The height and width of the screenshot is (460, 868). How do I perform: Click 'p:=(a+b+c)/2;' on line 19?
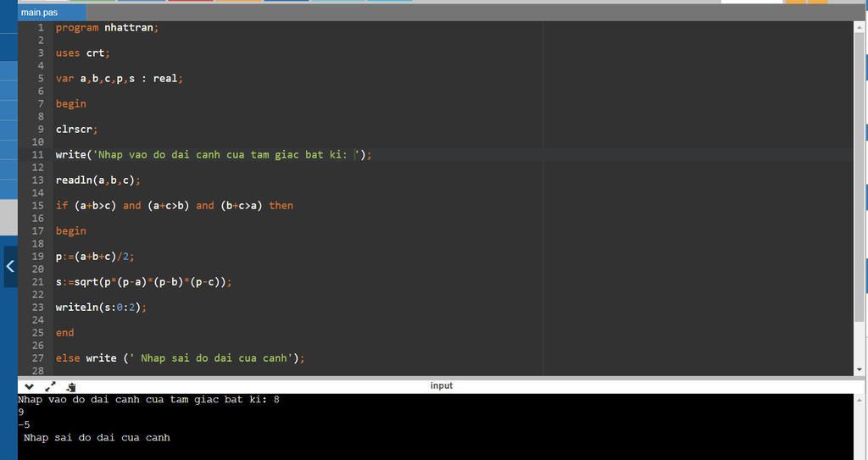95,257
